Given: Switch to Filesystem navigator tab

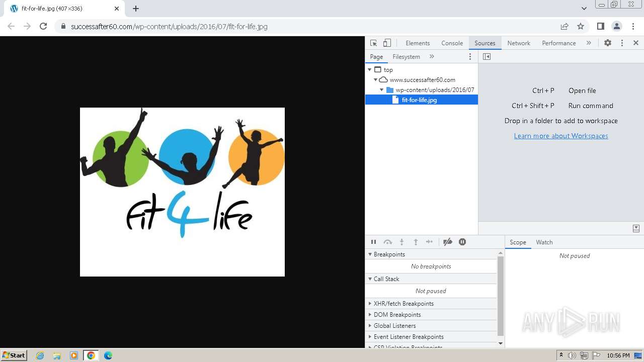Looking at the screenshot, I should click(x=406, y=57).
